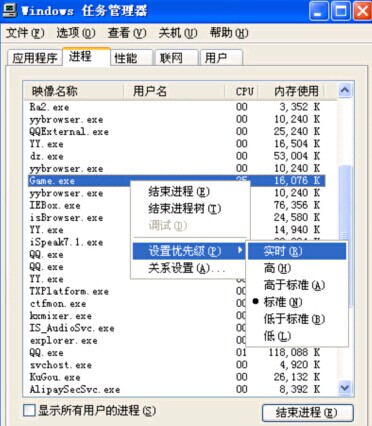Sort by 用户名 column header

point(174,91)
